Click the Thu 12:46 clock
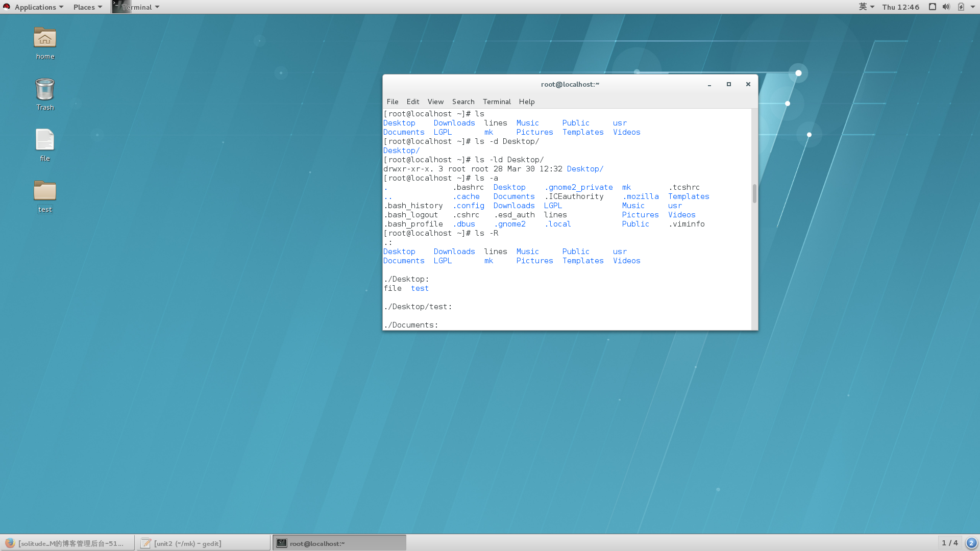980x551 pixels. pyautogui.click(x=900, y=7)
